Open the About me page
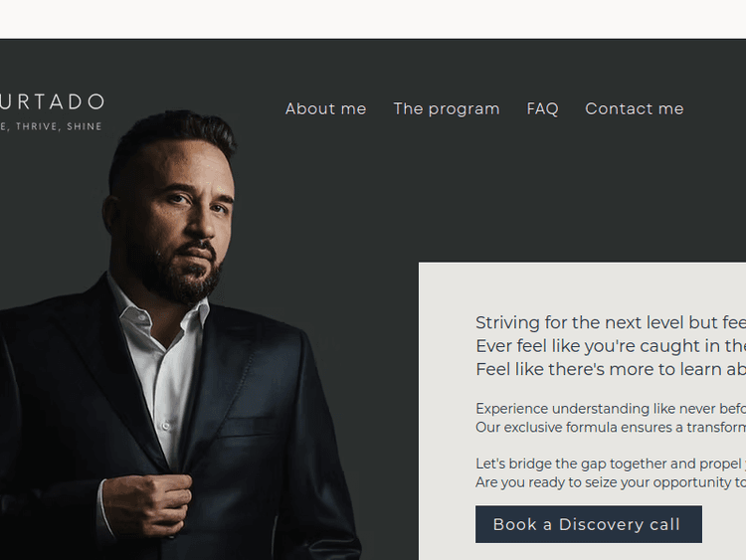This screenshot has height=560, width=746. (325, 108)
